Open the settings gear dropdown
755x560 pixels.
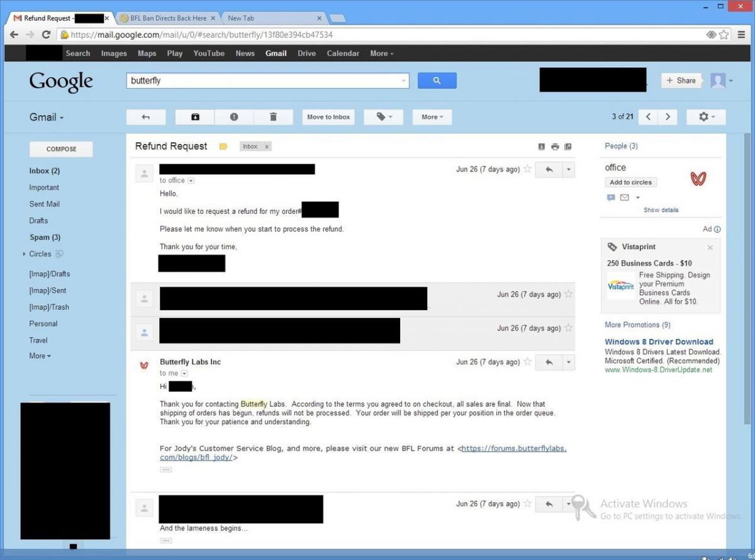tap(706, 117)
